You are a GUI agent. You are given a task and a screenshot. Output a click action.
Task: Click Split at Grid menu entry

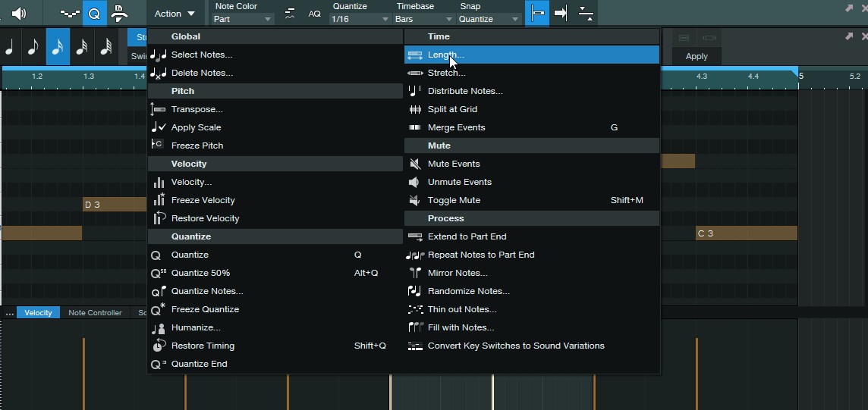[452, 109]
